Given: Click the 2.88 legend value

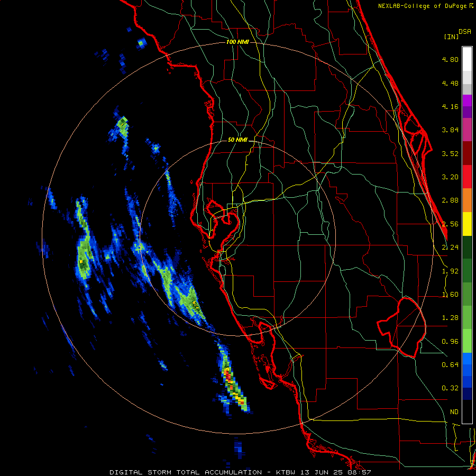Looking at the screenshot, I should click(x=450, y=200).
